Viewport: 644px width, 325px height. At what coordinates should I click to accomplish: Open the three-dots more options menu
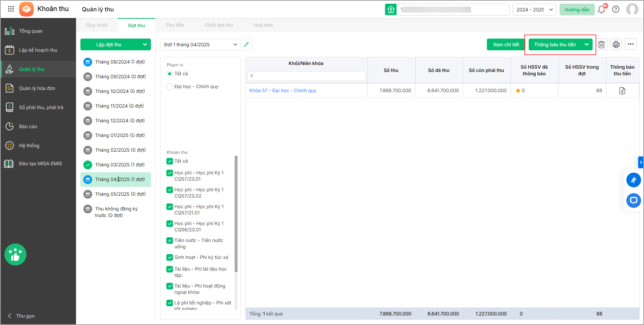click(x=631, y=44)
